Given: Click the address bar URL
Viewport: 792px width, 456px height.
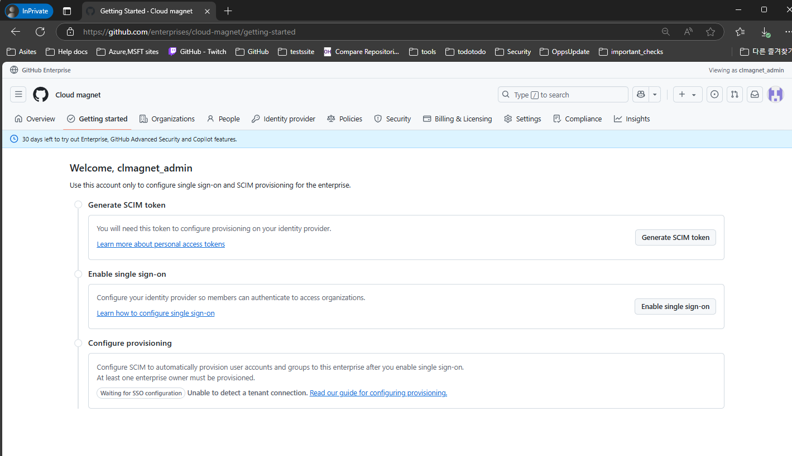Looking at the screenshot, I should click(189, 32).
